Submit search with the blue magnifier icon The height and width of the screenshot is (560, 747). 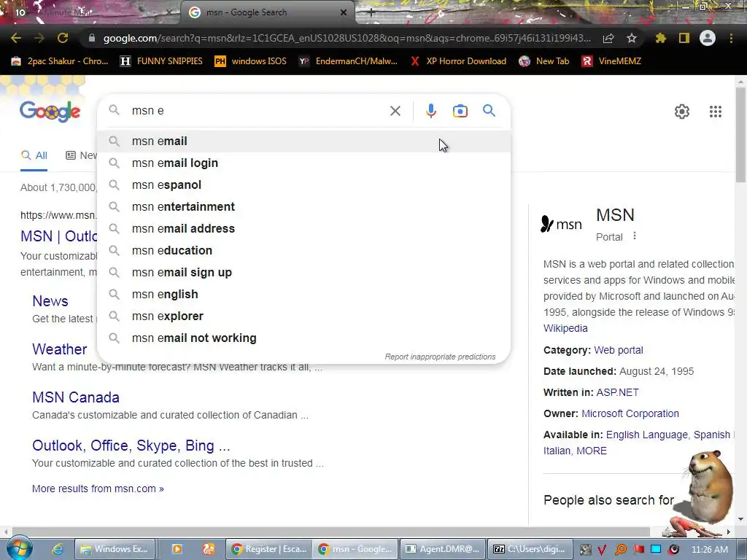489,111
